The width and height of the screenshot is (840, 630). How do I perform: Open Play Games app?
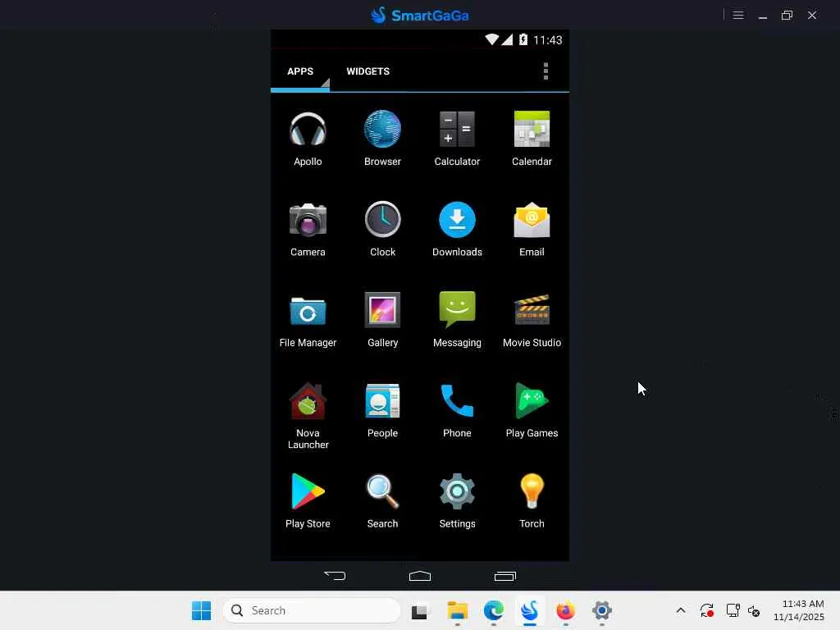[x=532, y=410]
